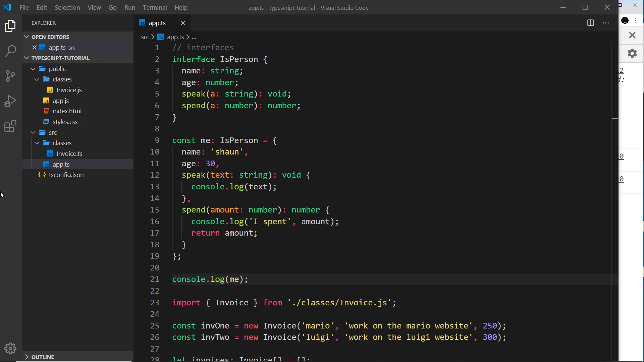Open the Help menu
Viewport: 644px width, 362px height.
[x=181, y=7]
